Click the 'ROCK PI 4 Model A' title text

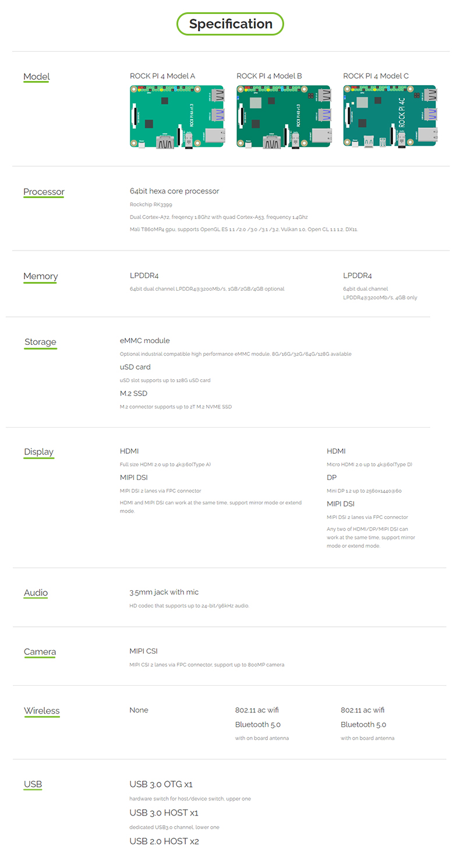point(162,76)
